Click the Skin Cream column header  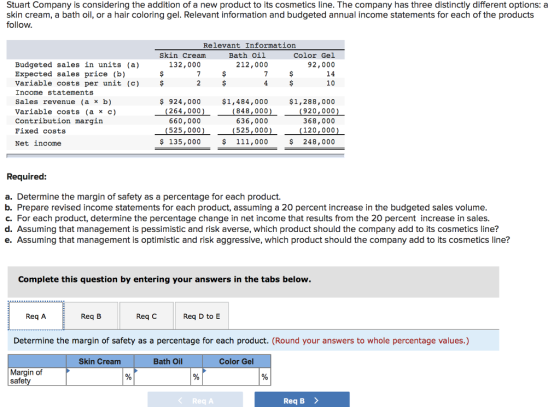tap(100, 361)
